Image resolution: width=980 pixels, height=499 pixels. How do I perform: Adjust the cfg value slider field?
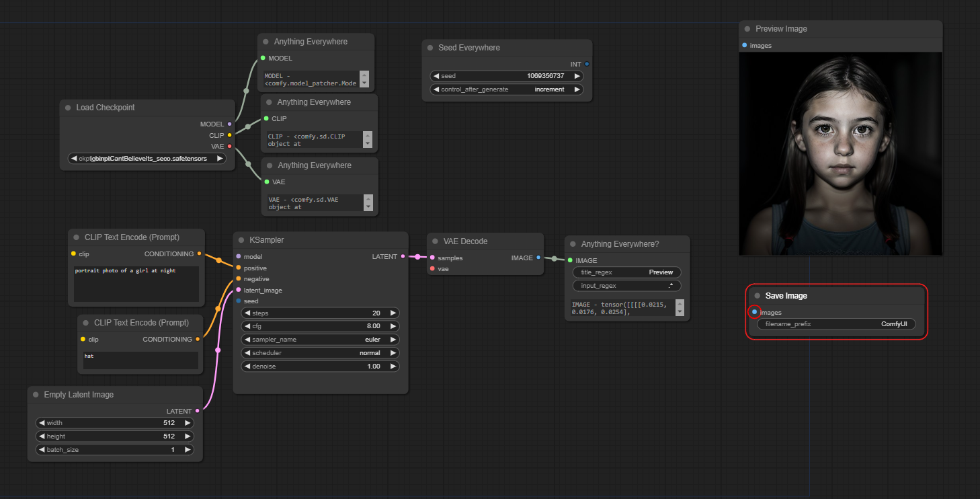[x=321, y=326]
